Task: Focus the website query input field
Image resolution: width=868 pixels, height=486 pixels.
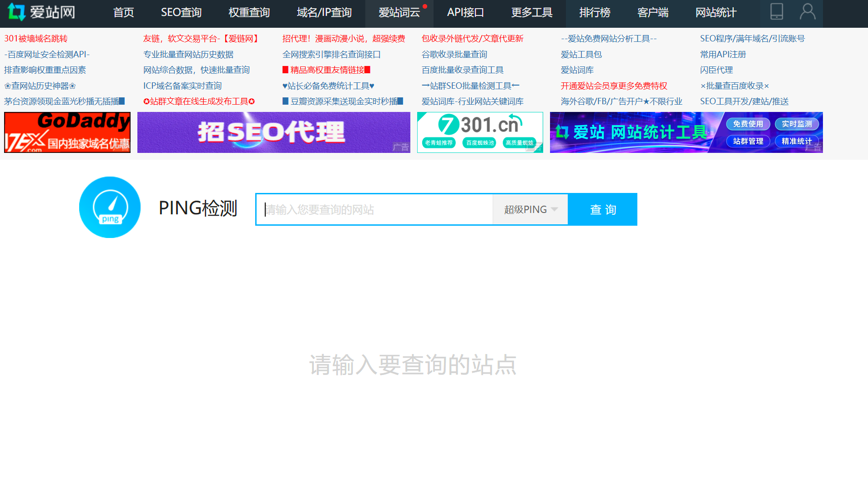Action: [374, 209]
